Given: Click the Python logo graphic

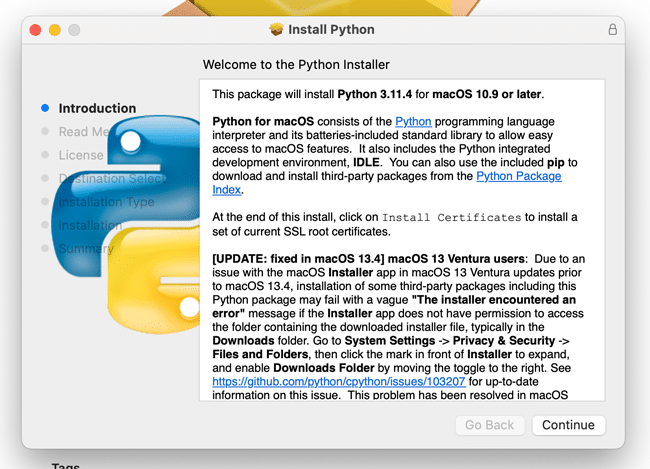Looking at the screenshot, I should point(126,224).
